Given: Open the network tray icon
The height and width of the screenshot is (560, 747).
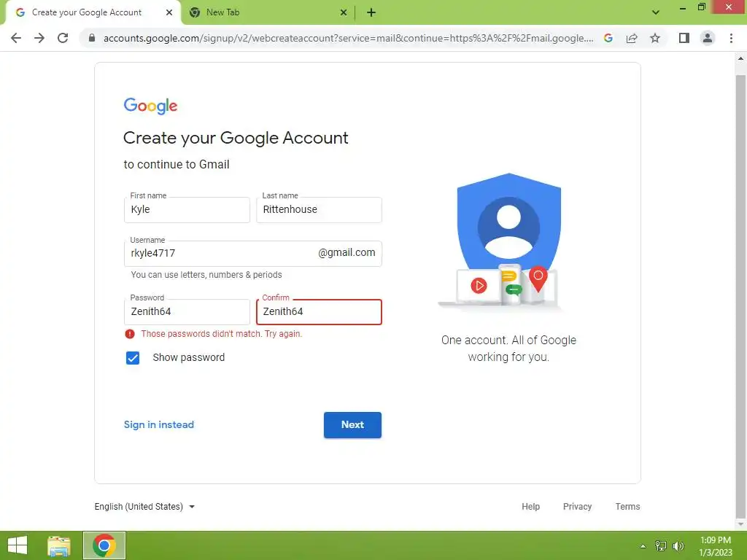Looking at the screenshot, I should [661, 546].
